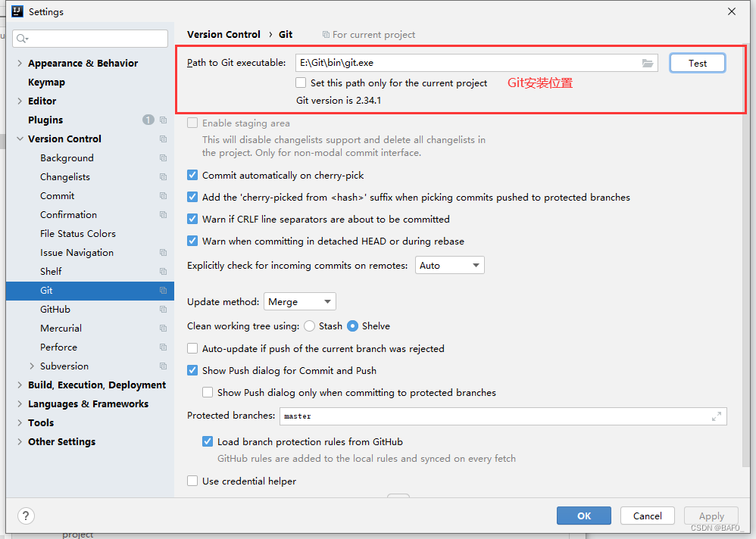Confirm settings with the OK button
Screen dimensions: 756x539
[x=584, y=516]
